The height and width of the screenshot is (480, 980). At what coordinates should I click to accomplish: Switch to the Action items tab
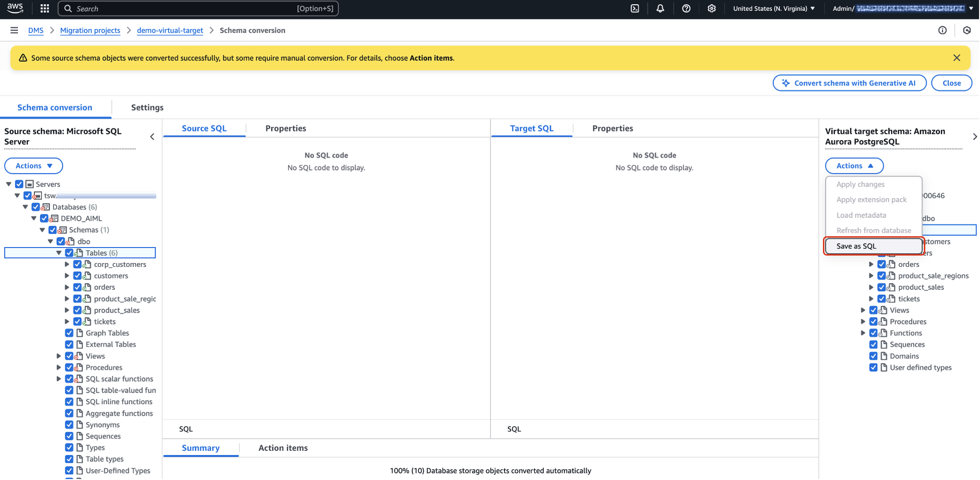point(283,448)
